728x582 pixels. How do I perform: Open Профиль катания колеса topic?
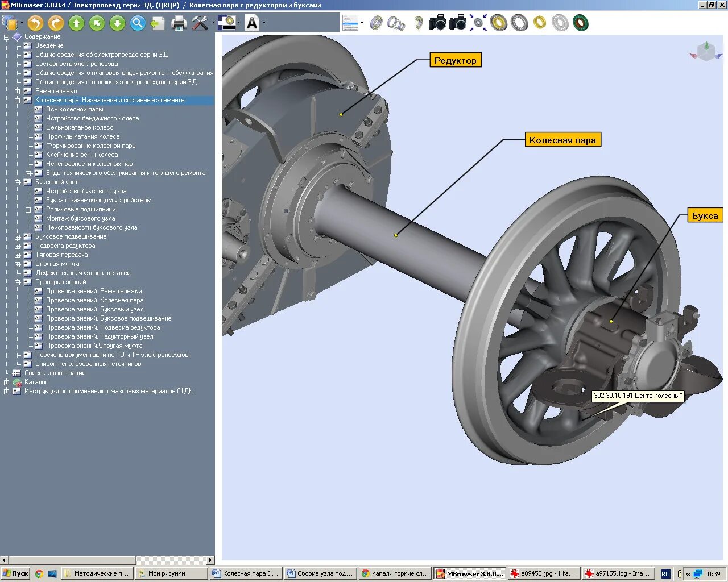pyautogui.click(x=82, y=136)
